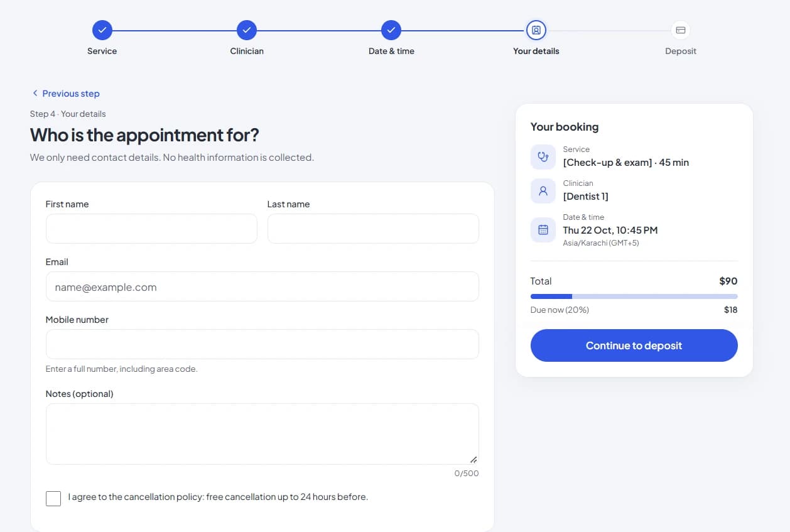Click the "Who is the appointment for?" heading

144,135
